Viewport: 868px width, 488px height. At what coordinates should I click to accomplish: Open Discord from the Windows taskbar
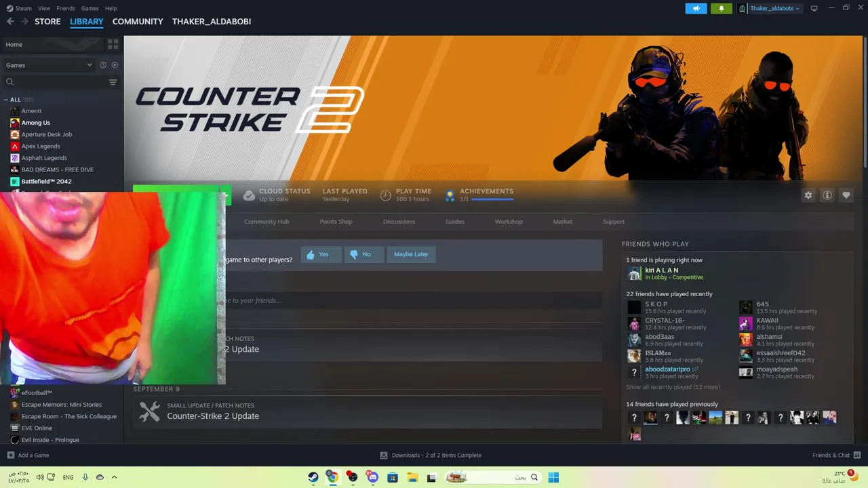coord(372,477)
